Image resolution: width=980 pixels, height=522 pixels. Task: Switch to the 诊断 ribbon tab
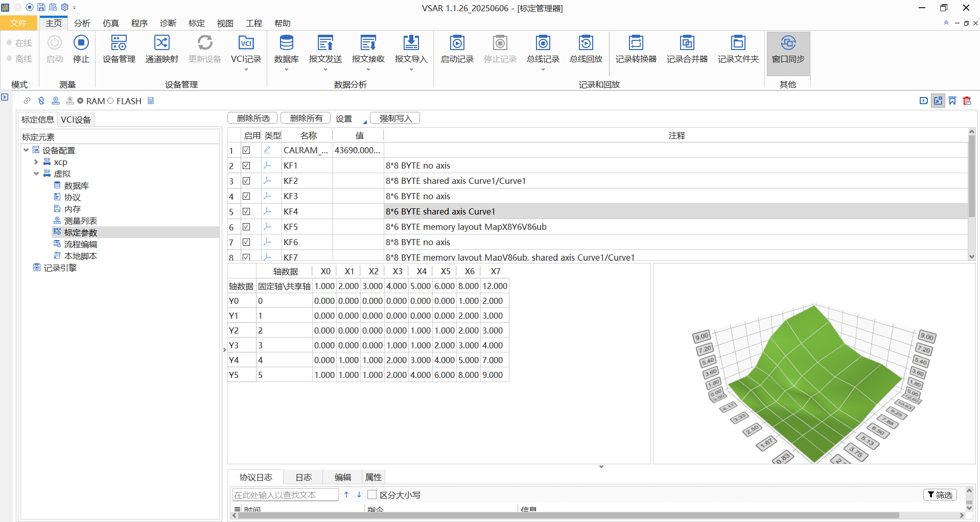(168, 23)
